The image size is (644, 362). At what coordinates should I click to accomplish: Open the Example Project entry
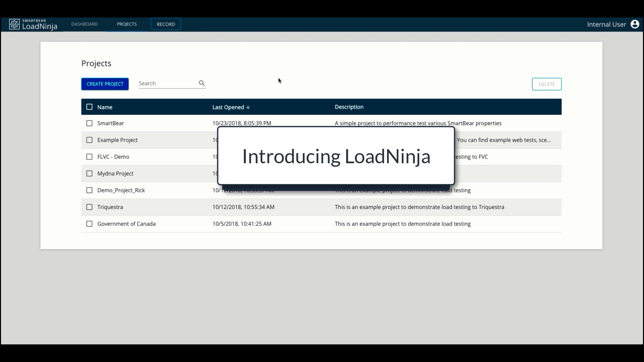coord(117,140)
